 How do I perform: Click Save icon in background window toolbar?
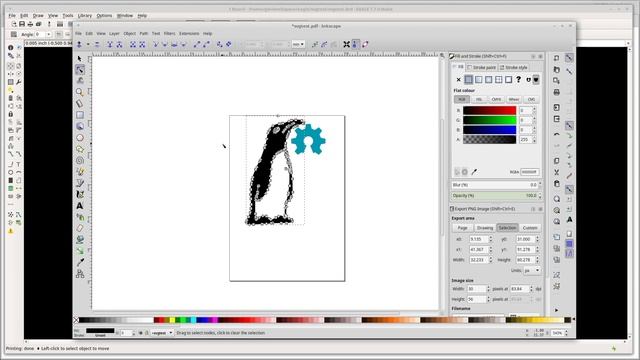click(x=22, y=24)
